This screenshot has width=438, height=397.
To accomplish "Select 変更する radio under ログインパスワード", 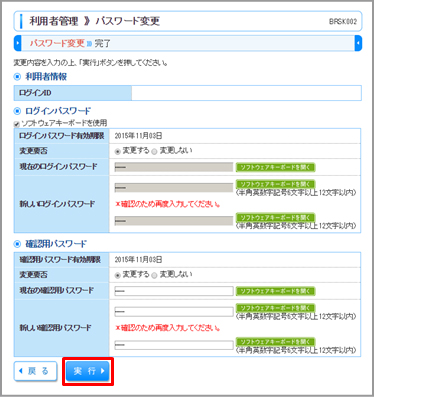I will (117, 151).
